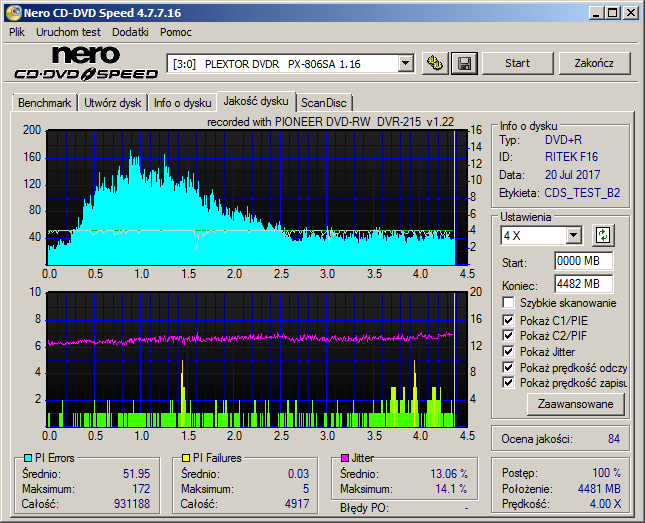Screen dimensions: 645x523
Task: Toggle Pokaż prędkość odczytu checkbox
Action: [x=508, y=367]
